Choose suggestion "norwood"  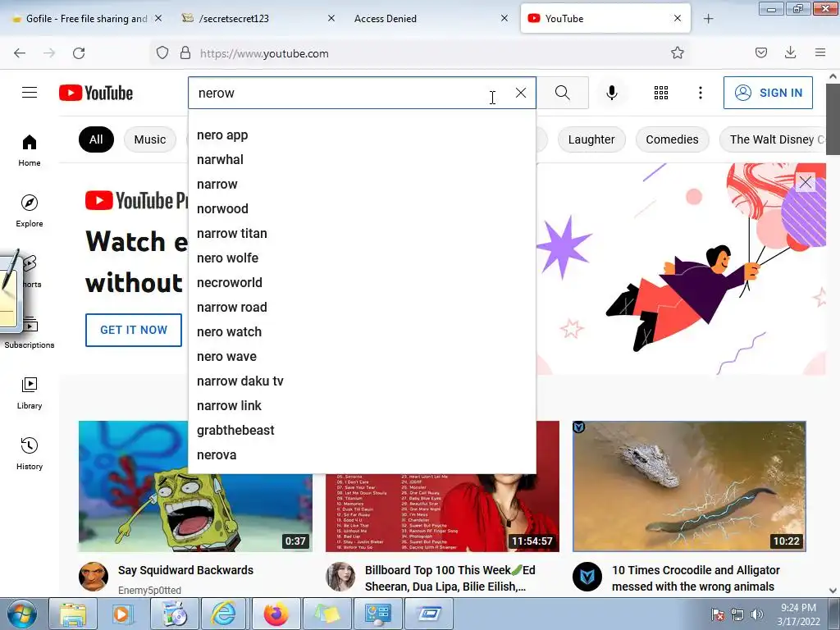(362, 209)
